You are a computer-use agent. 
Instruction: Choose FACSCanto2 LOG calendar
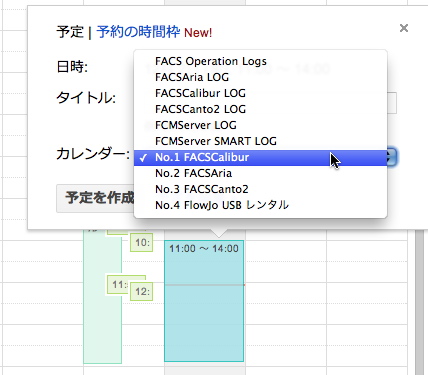click(260, 109)
